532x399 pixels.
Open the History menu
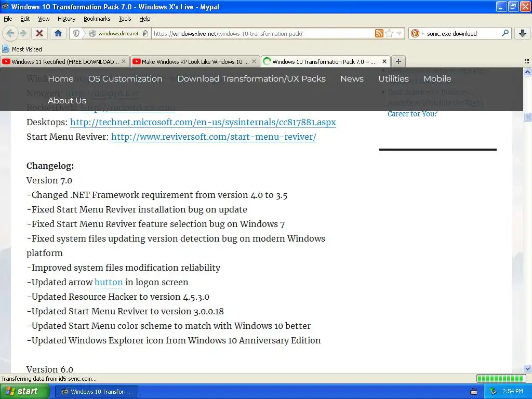[x=66, y=19]
